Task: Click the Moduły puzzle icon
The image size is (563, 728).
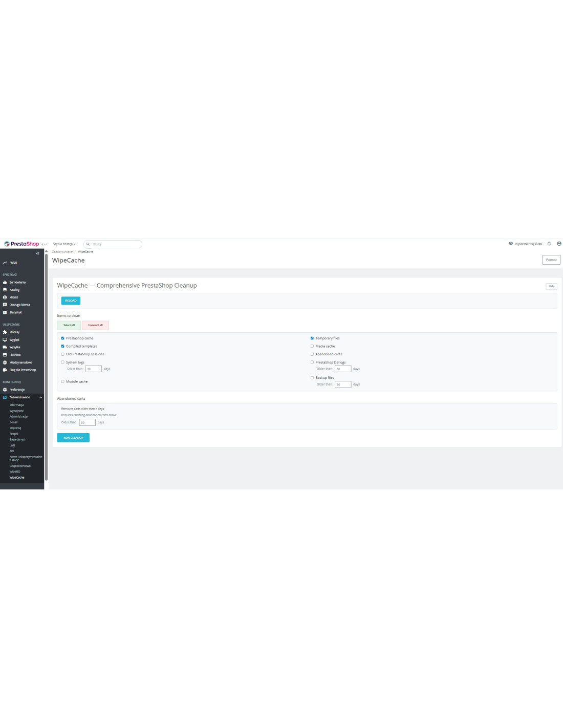Action: [x=5, y=332]
